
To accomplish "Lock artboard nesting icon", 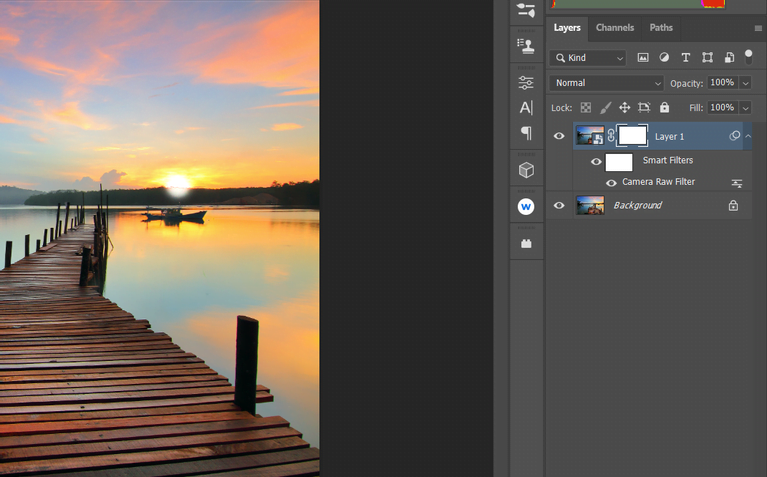I will point(644,108).
